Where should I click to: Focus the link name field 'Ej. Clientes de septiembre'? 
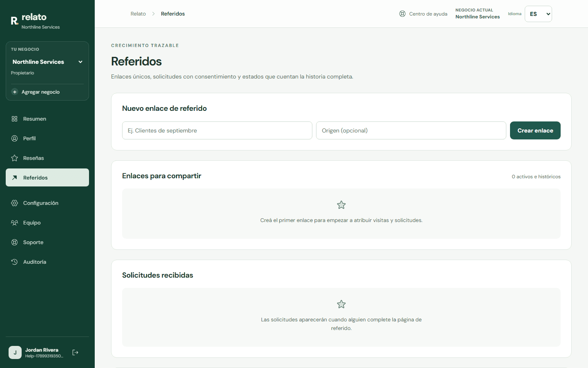(217, 130)
